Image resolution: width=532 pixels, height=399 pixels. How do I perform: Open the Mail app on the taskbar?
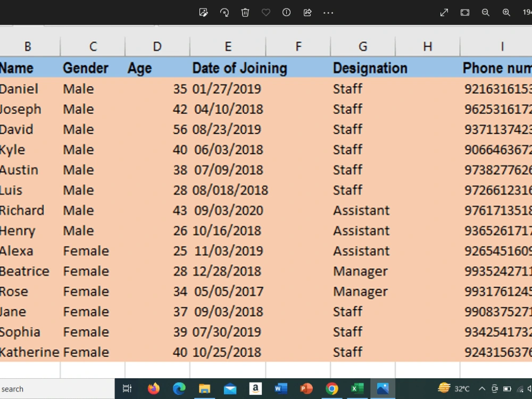pyautogui.click(x=230, y=388)
